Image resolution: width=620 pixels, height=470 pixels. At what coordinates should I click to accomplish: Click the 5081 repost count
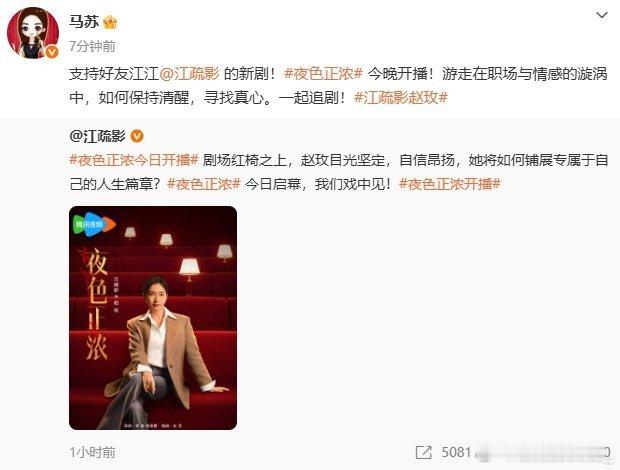pyautogui.click(x=456, y=452)
